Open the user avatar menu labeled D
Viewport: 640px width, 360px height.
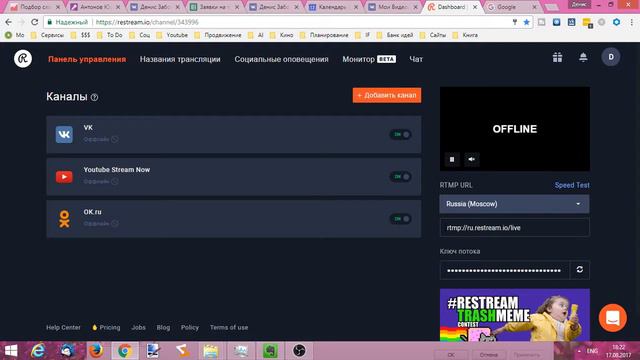point(611,57)
